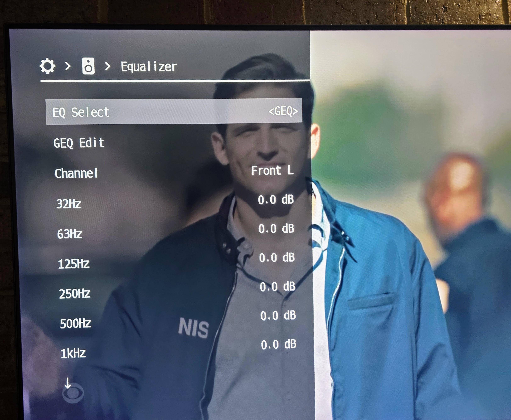Select the 125Hz band row
Screen dimensions: 511x420
(x=176, y=261)
